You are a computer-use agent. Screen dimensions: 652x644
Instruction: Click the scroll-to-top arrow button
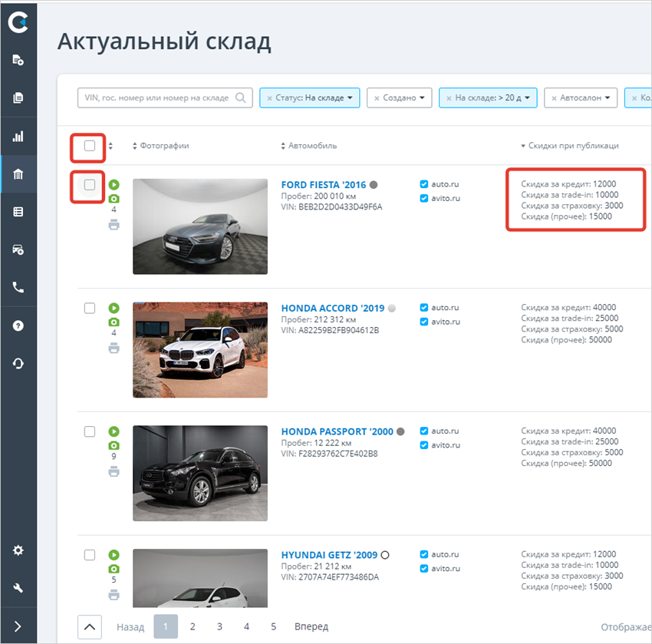pyautogui.click(x=90, y=626)
